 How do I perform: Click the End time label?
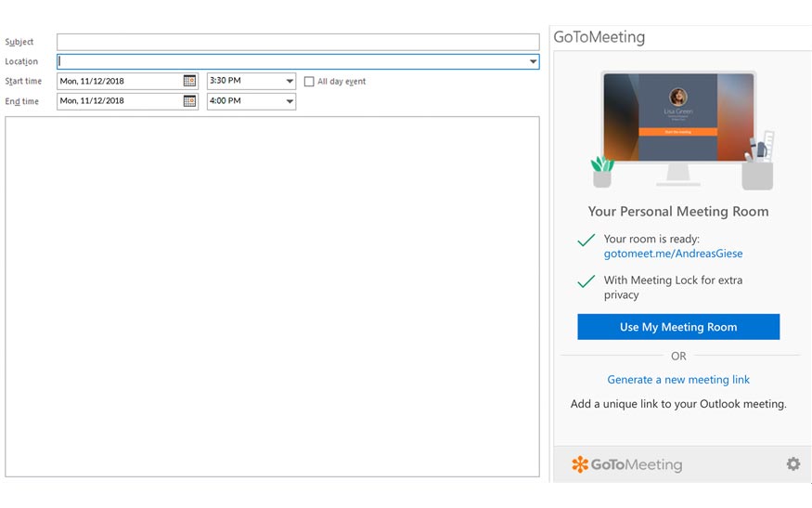point(21,101)
